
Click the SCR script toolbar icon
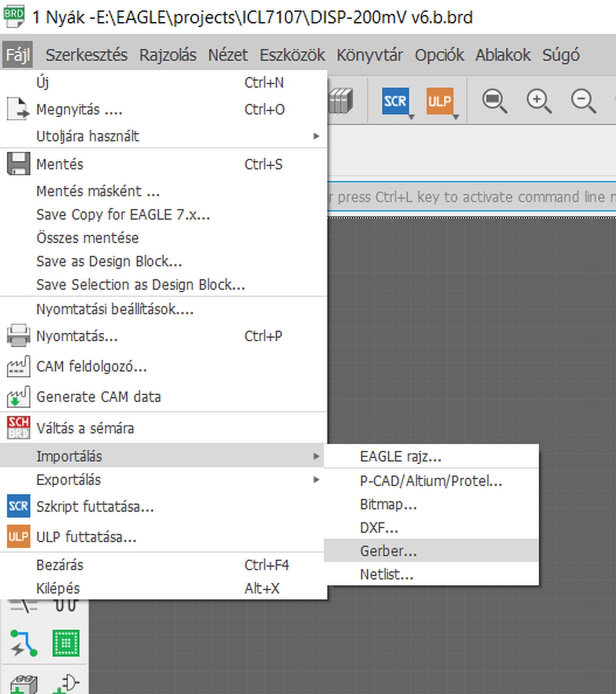pos(394,102)
